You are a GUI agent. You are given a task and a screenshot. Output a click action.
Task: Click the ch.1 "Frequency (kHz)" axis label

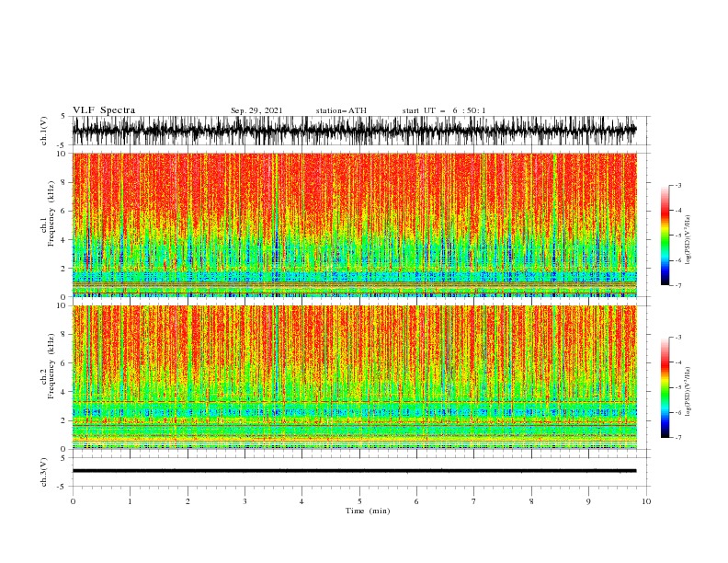tap(51, 213)
